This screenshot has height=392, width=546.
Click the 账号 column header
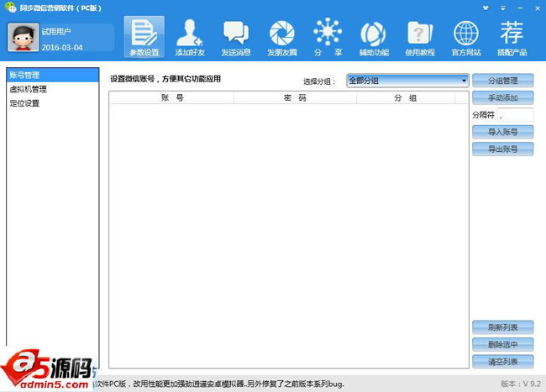(172, 97)
